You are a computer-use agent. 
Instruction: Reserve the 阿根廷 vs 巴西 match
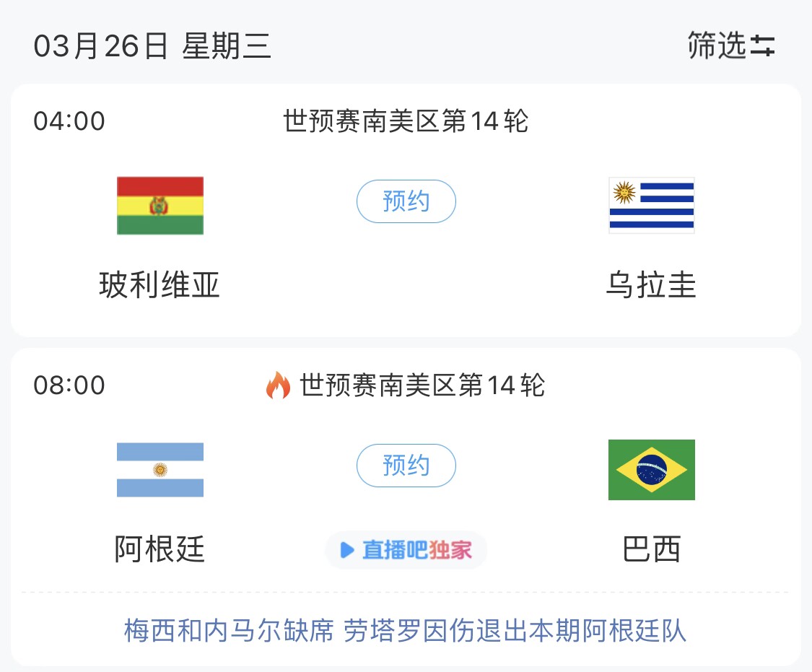406,466
